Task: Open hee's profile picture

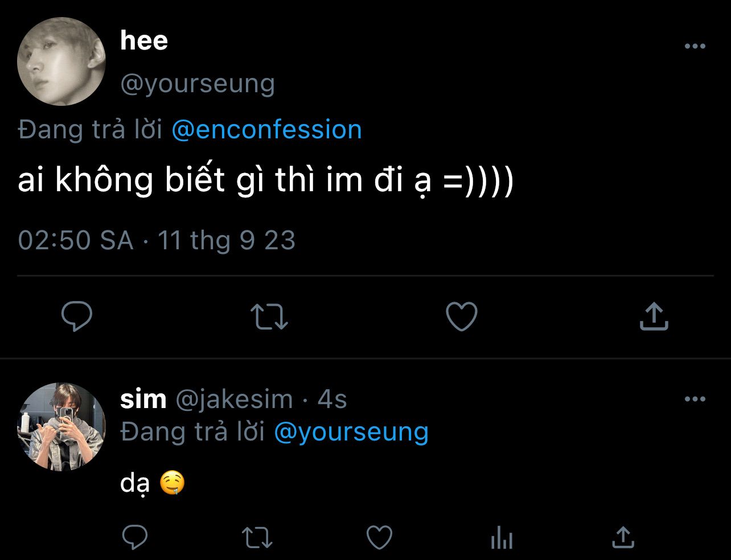Action: (61, 61)
